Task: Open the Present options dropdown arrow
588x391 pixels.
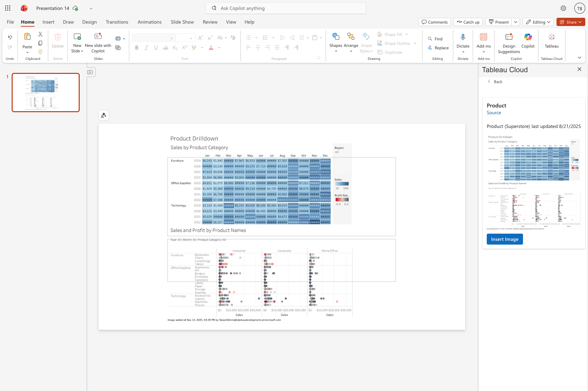Action: 516,22
